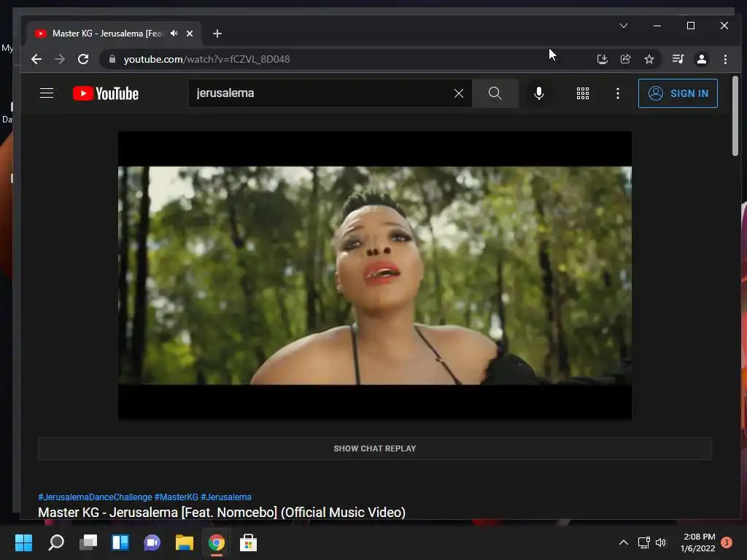Screen dimensions: 747x560
Task: Open notification center badge showing 3
Action: 727,542
